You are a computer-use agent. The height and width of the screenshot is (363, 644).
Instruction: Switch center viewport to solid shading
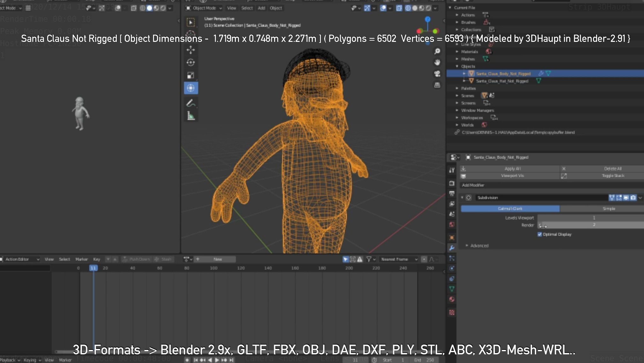click(x=415, y=8)
